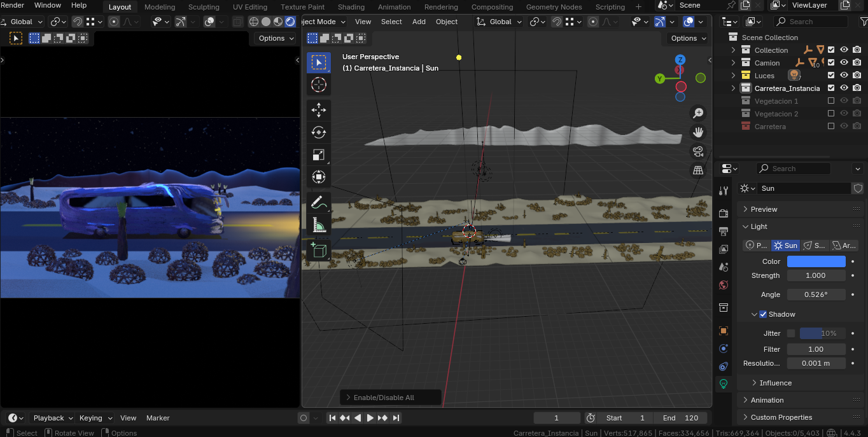Select the Annotate pencil tool
Screen dimensions: 868x437
318,203
